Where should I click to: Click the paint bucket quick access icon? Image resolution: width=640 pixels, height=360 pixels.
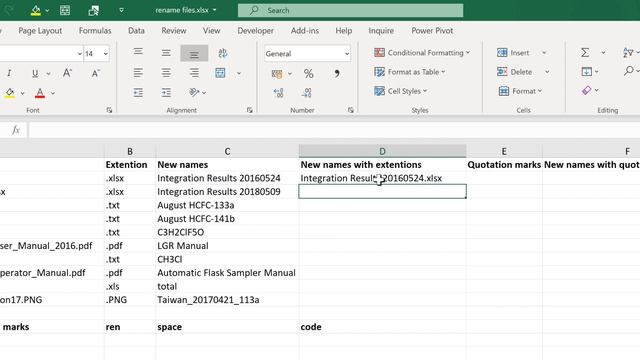click(36, 10)
